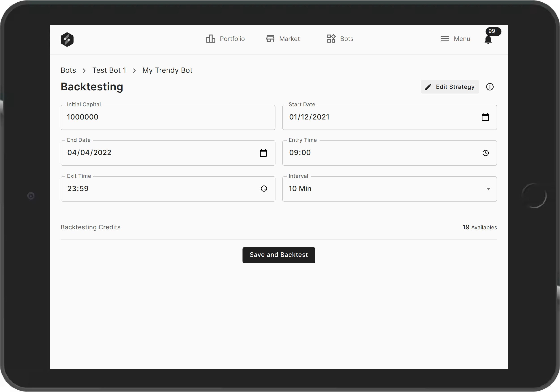
Task: Open the hamburger Menu
Action: (455, 39)
